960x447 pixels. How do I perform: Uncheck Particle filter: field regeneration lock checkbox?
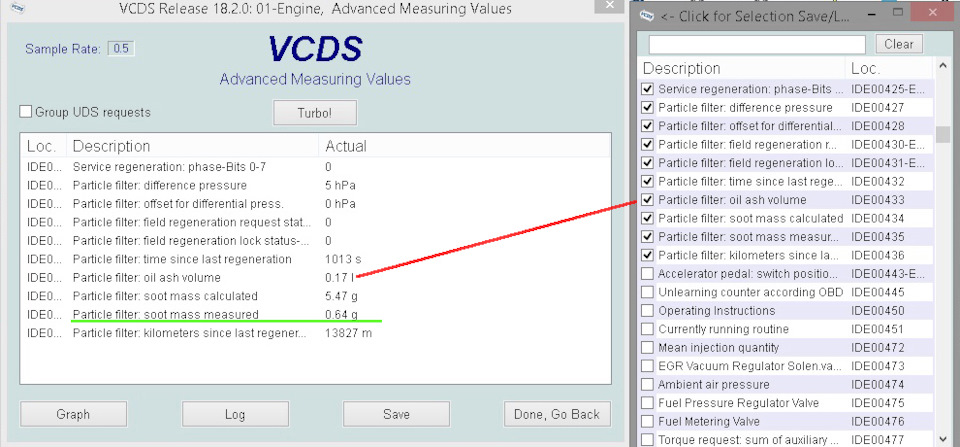click(x=647, y=163)
